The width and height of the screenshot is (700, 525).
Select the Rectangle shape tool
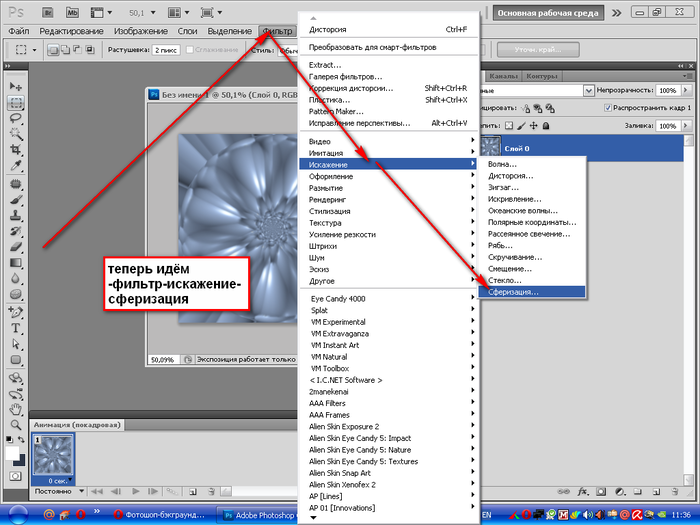click(16, 360)
